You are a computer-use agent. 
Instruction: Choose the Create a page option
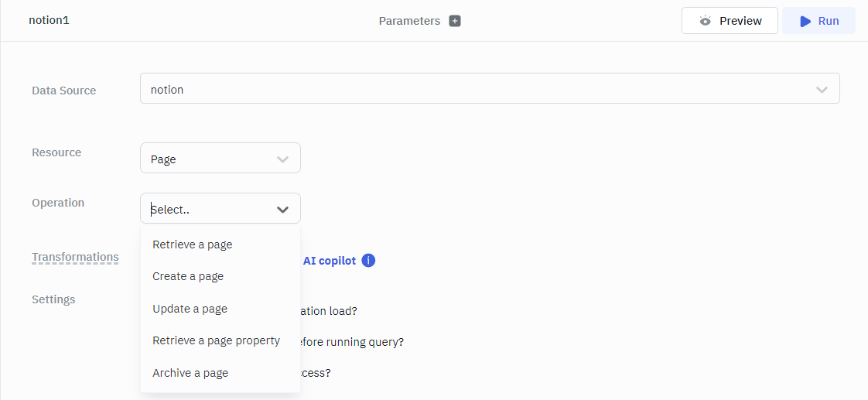coord(188,276)
